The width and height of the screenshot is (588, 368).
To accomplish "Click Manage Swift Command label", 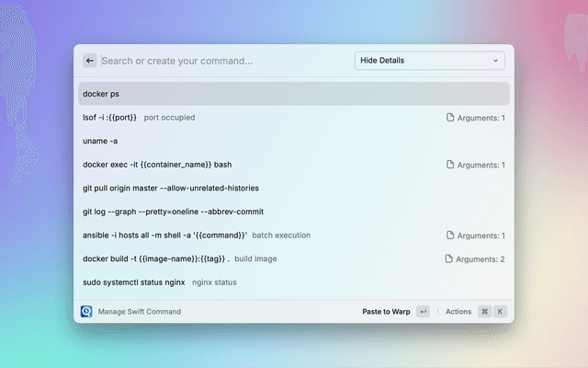I will point(140,312).
